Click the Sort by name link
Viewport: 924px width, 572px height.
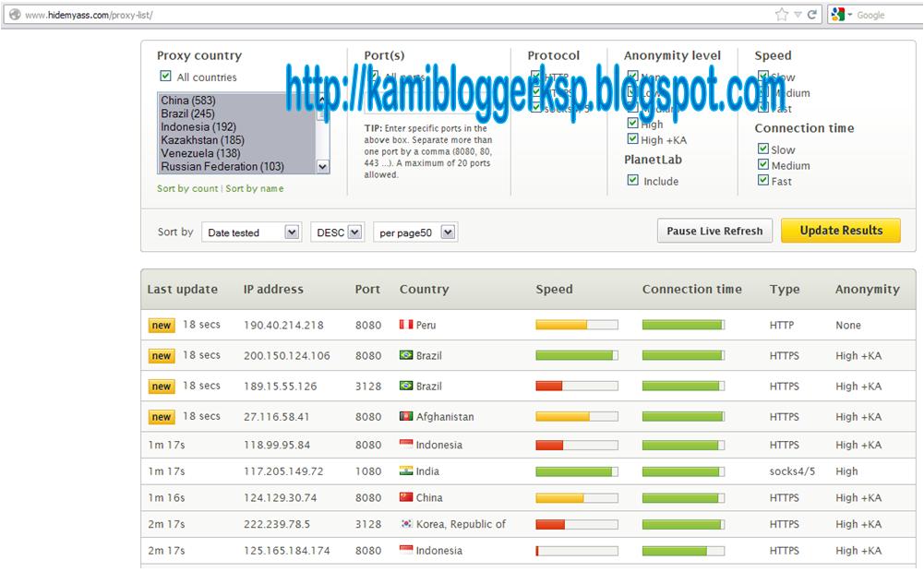coord(255,188)
